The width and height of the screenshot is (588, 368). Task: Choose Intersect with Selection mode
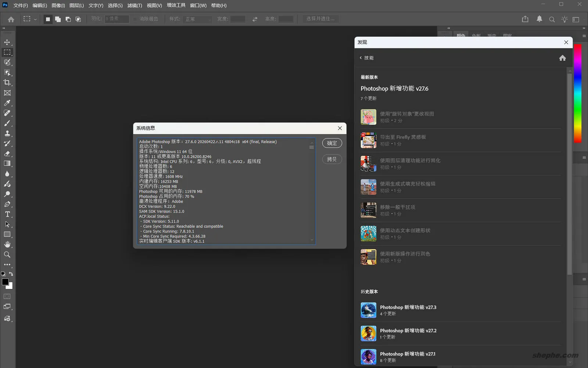[x=78, y=19]
